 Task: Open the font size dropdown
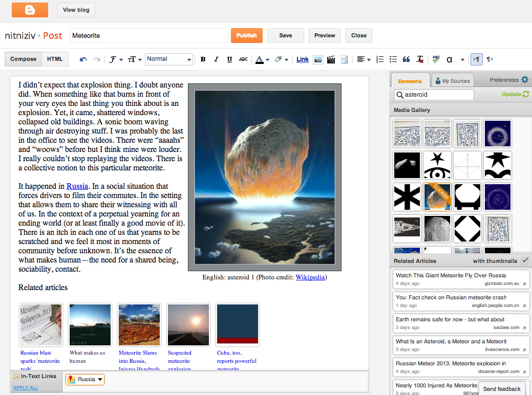pos(135,59)
